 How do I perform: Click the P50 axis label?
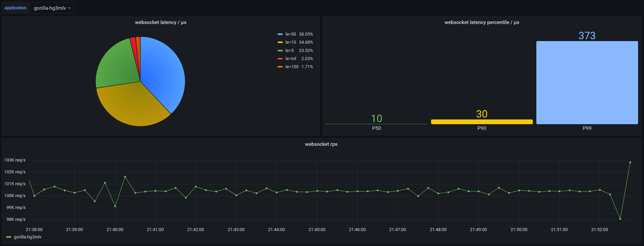376,128
